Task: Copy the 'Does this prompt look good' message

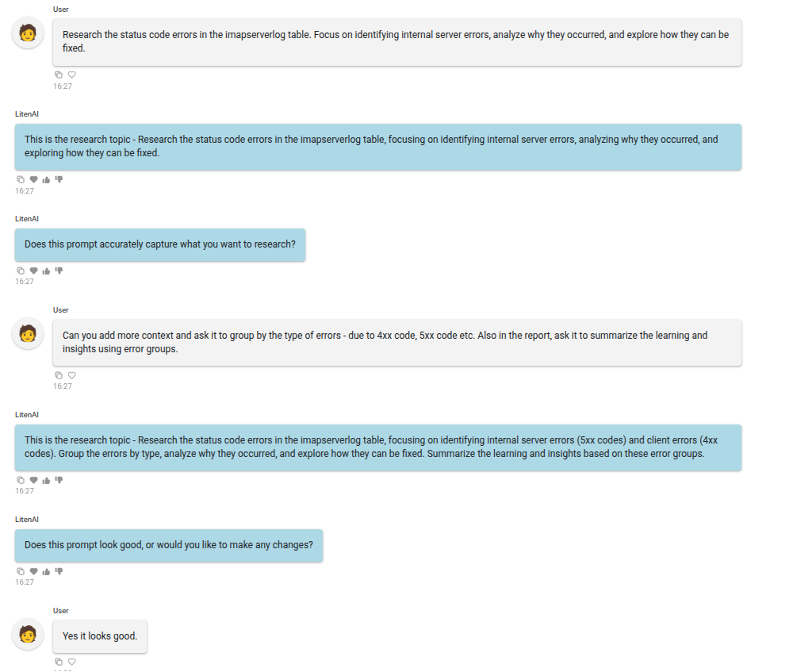Action: tap(21, 571)
